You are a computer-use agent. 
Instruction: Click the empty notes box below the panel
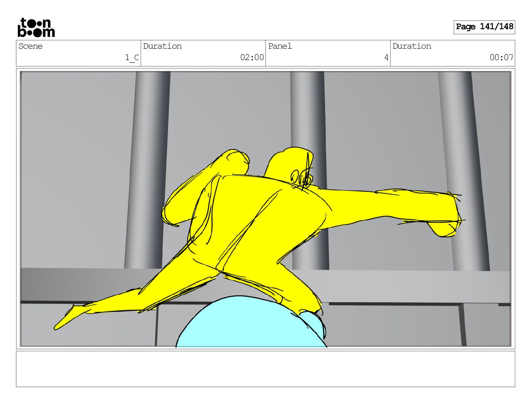click(x=265, y=369)
